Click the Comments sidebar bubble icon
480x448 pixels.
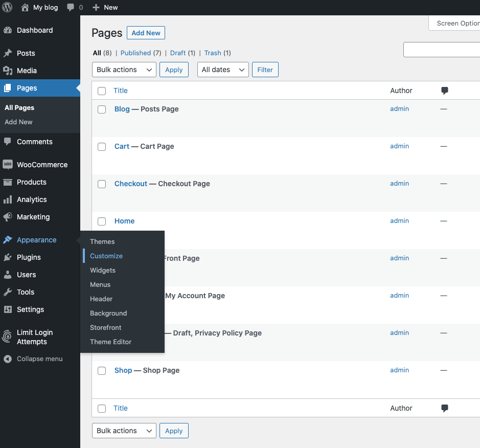[x=8, y=142]
